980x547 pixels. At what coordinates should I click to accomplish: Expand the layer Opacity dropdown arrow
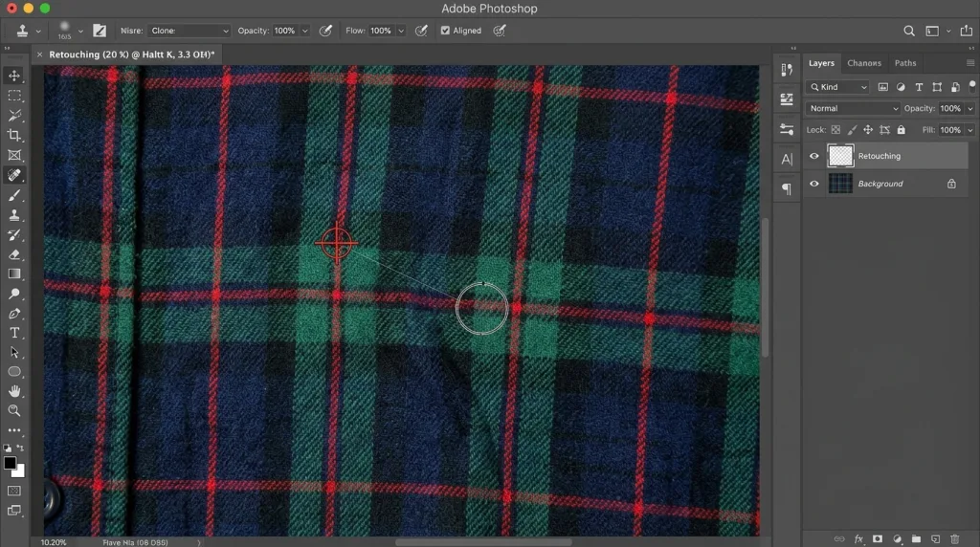(x=970, y=109)
